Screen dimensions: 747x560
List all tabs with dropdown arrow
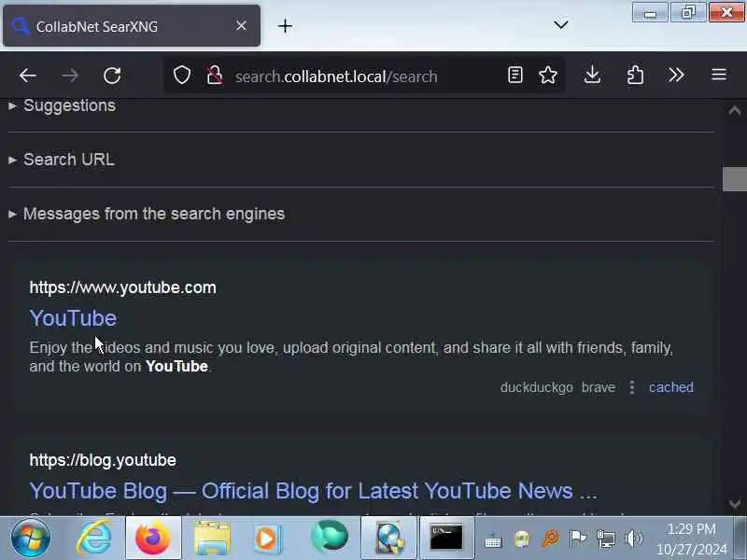click(x=561, y=25)
